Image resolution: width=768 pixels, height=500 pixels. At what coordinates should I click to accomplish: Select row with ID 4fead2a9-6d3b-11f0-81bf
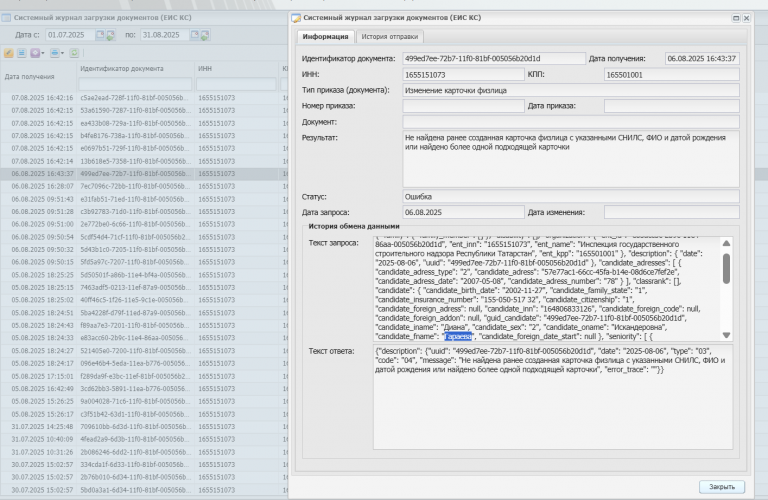(144, 439)
